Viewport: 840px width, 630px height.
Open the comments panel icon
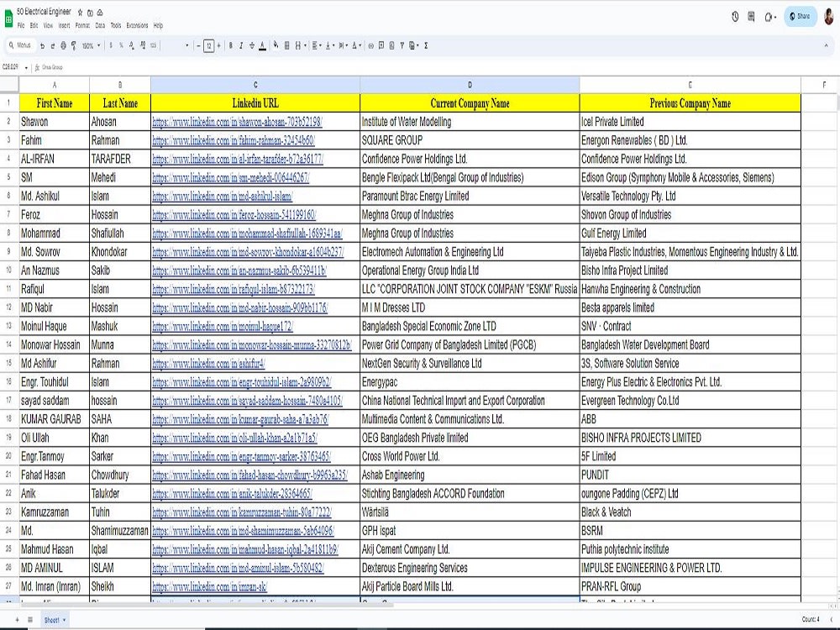751,17
